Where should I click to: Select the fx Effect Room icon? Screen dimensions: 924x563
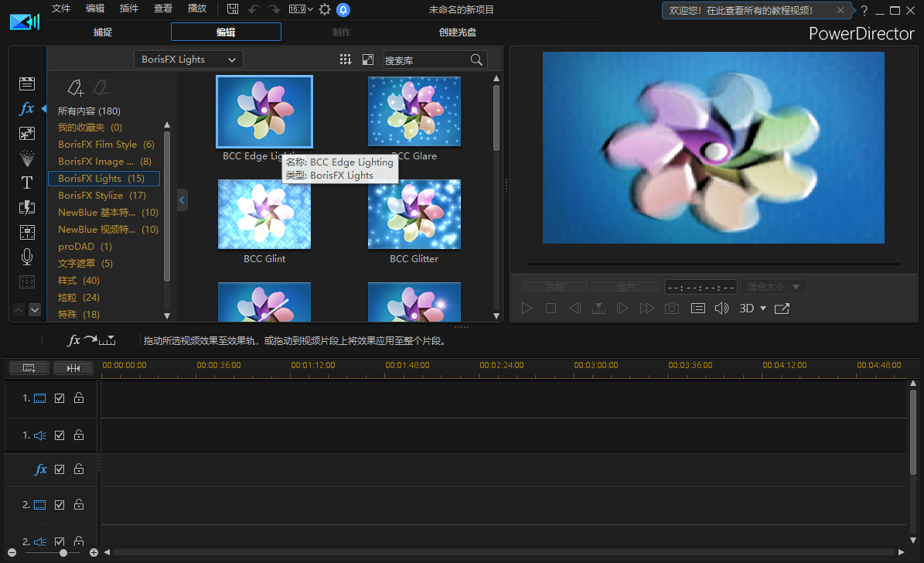pyautogui.click(x=27, y=108)
